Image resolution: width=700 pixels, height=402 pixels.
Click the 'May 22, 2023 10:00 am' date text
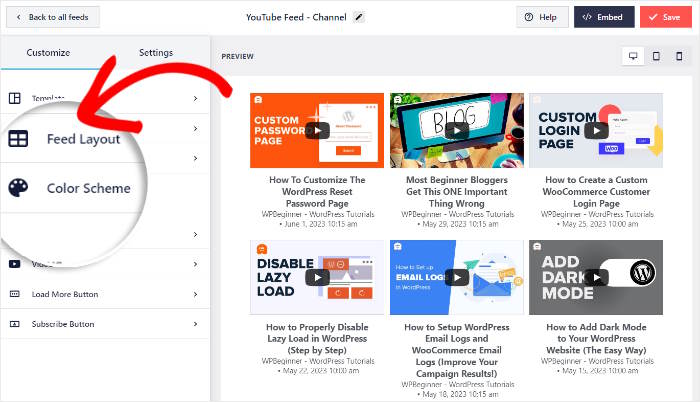pos(321,371)
